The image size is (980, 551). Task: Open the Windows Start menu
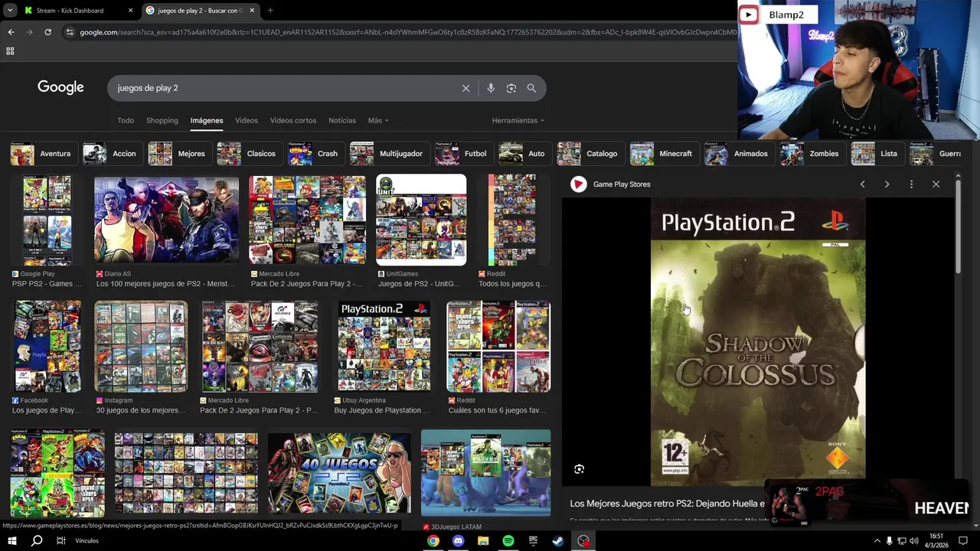point(11,541)
